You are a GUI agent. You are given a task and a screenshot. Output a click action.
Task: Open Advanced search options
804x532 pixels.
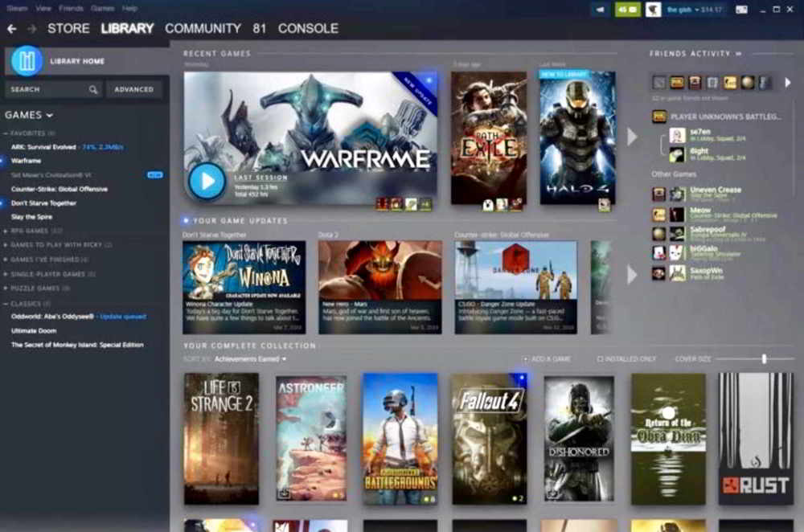pyautogui.click(x=134, y=89)
